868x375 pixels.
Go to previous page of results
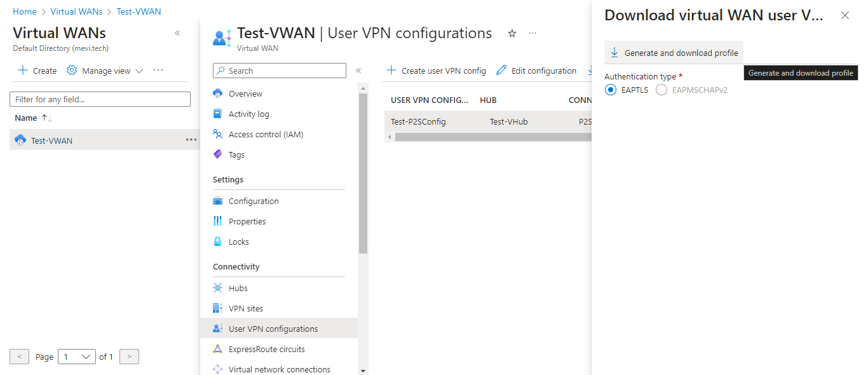point(19,357)
